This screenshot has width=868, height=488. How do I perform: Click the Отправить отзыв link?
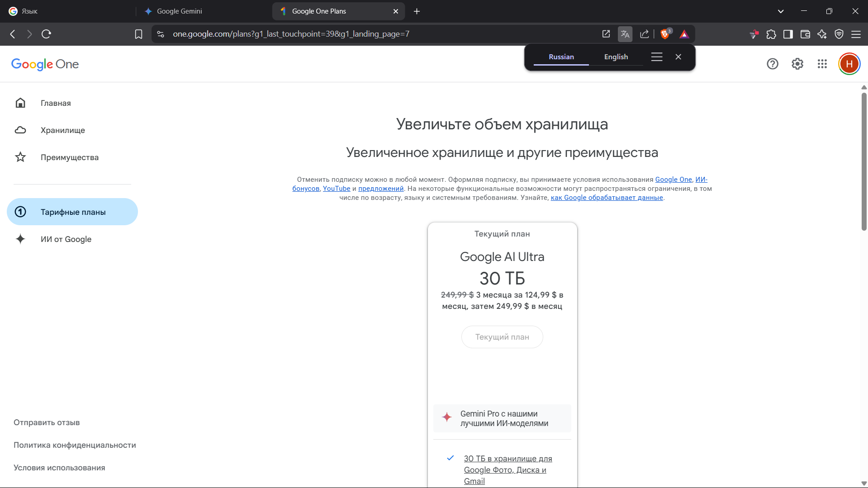47,422
